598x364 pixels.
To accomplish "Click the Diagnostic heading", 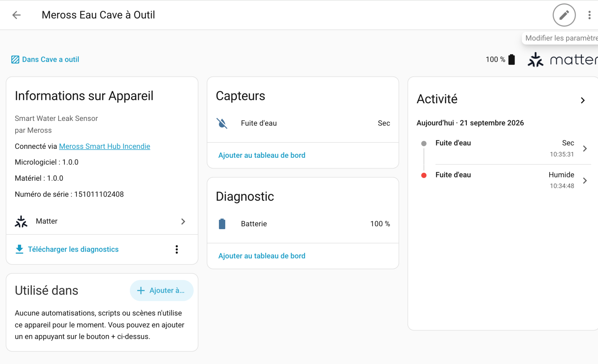I will coord(245,197).
